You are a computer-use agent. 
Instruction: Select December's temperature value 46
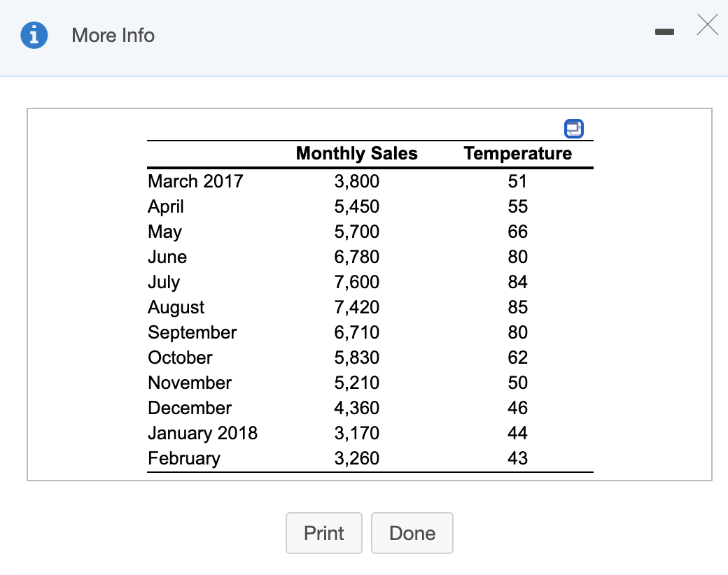tap(517, 408)
